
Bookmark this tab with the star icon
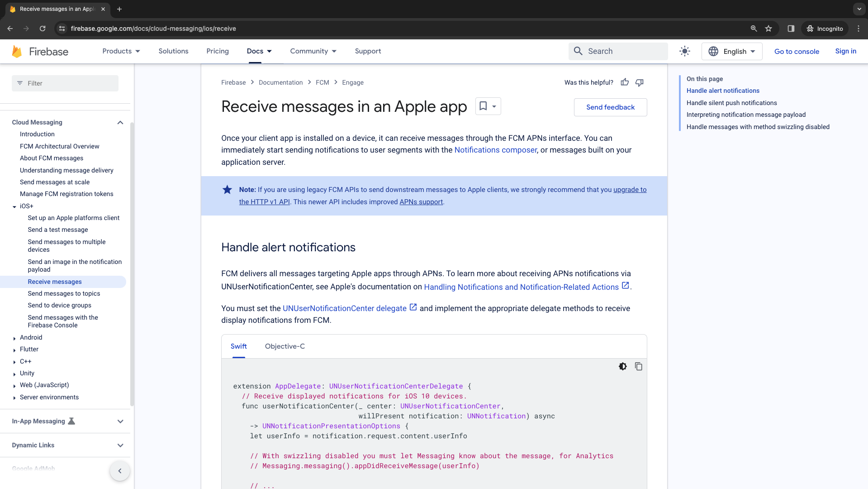click(768, 29)
